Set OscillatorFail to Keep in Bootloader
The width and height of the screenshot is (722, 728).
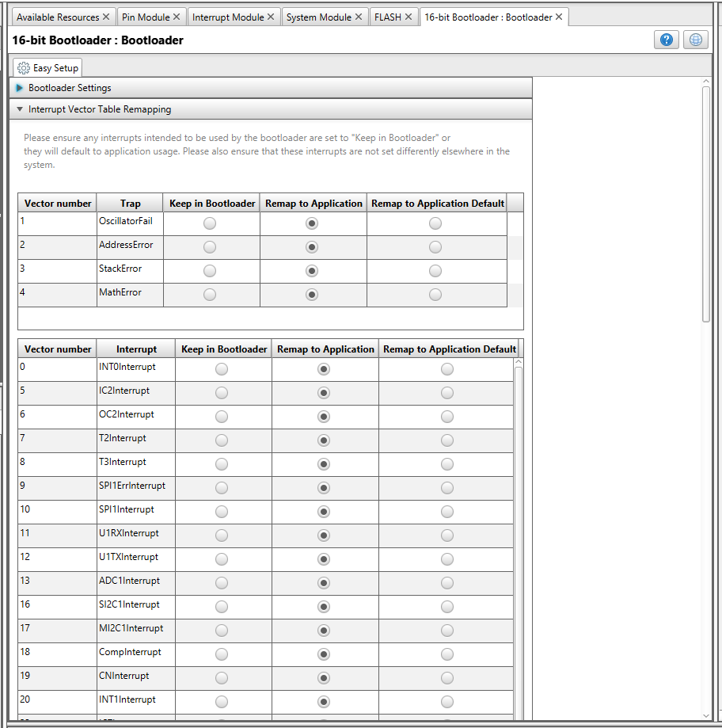[210, 223]
